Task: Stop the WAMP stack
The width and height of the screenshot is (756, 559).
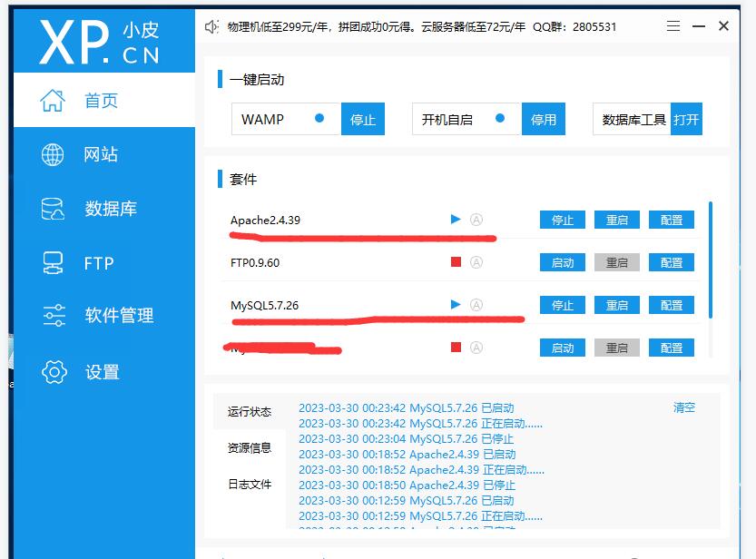Action: 363,119
